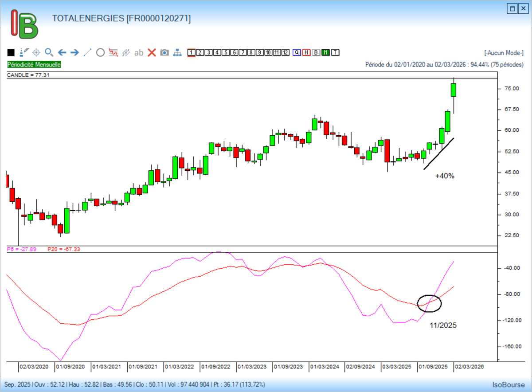Click the IB IsoBourse logo
Viewport: 532px width, 392px height.
[x=25, y=24]
